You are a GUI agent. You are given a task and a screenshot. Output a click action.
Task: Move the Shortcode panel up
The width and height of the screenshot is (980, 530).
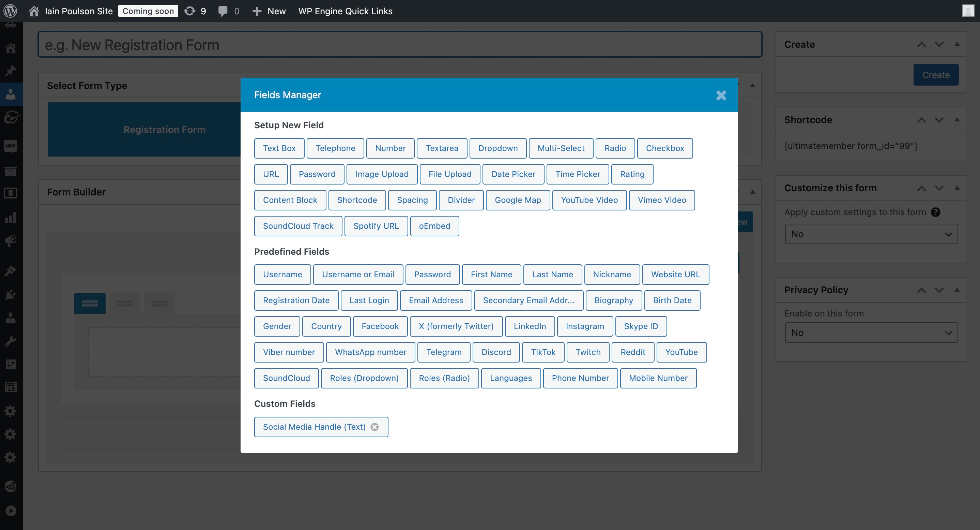[921, 120]
